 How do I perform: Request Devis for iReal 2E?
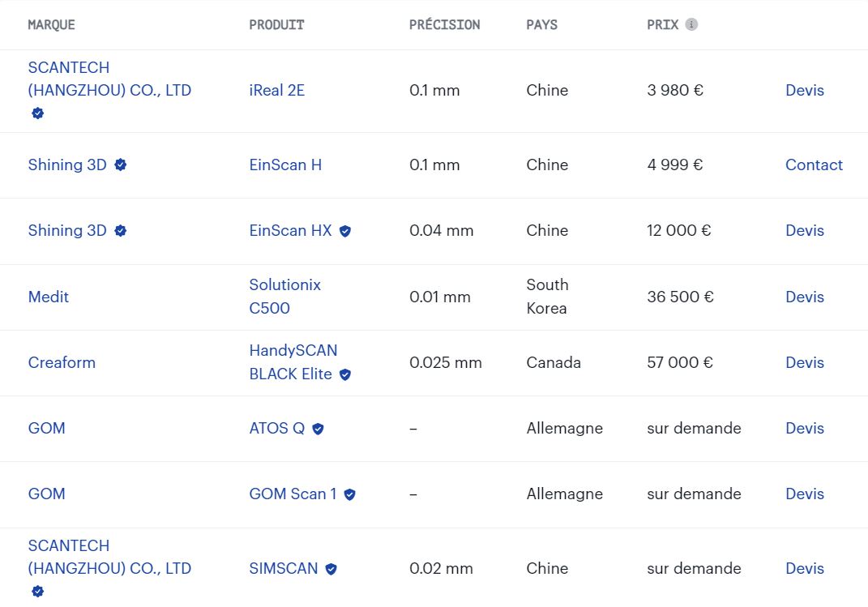click(804, 90)
